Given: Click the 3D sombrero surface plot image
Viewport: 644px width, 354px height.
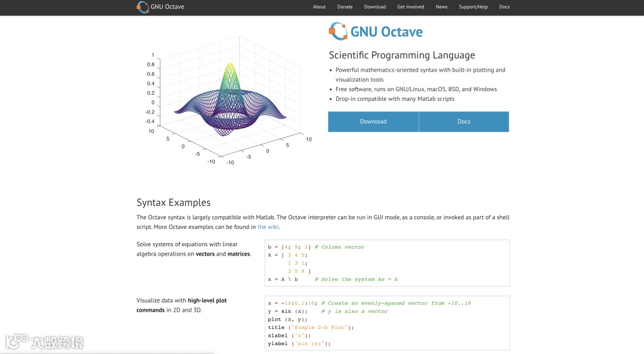Looking at the screenshot, I should pos(228,101).
